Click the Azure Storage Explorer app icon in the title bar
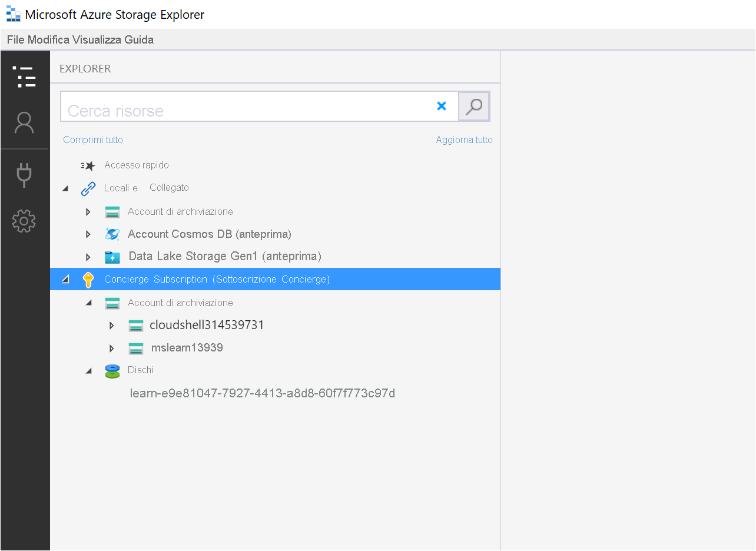Screen dimensions: 756x551 13,14
